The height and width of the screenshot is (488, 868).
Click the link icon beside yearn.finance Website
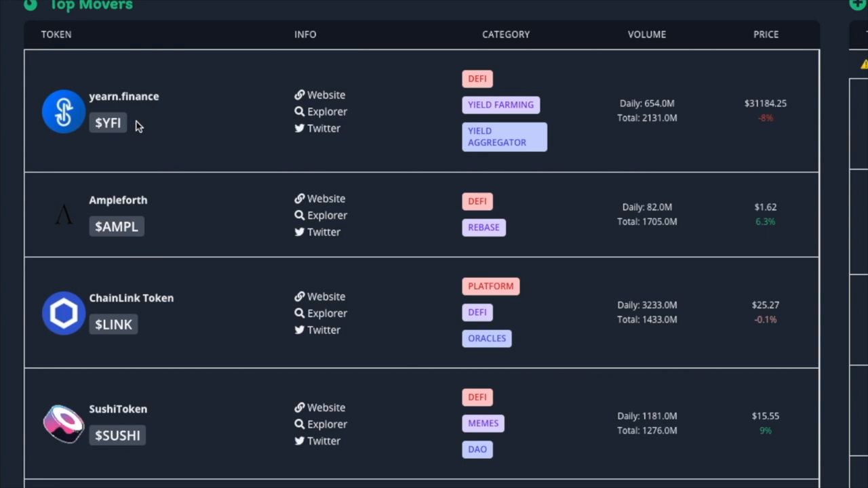(x=299, y=95)
